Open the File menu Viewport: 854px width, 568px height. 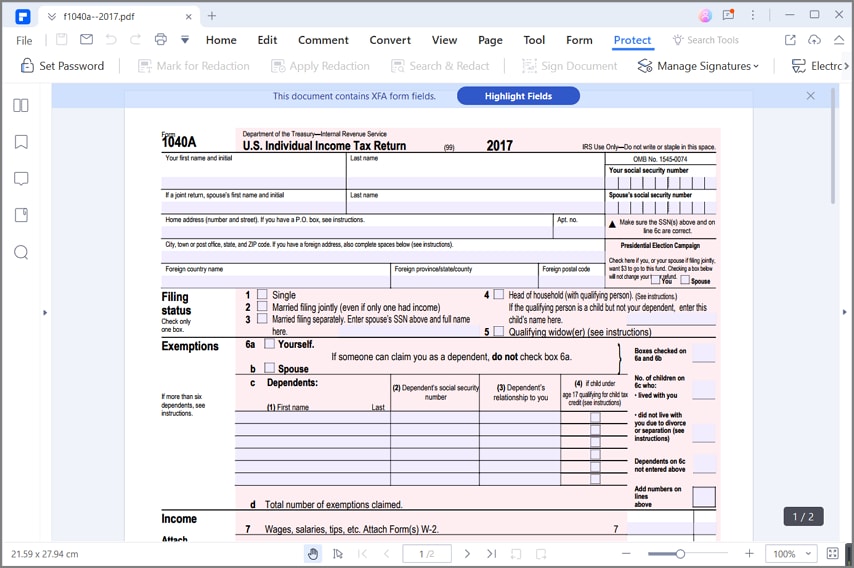tap(24, 40)
